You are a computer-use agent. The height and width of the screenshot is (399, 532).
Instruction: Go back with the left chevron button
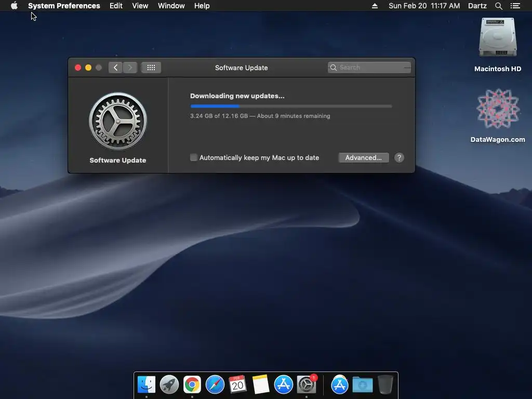[115, 68]
